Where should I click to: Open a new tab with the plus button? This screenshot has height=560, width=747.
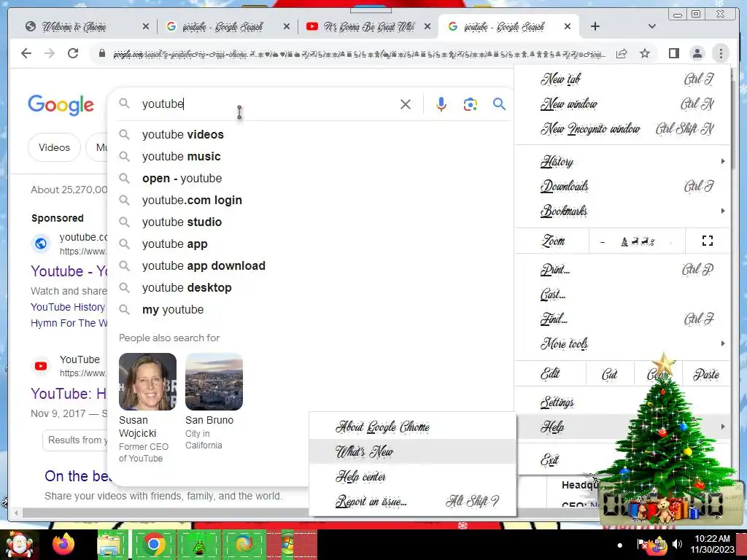coord(595,27)
